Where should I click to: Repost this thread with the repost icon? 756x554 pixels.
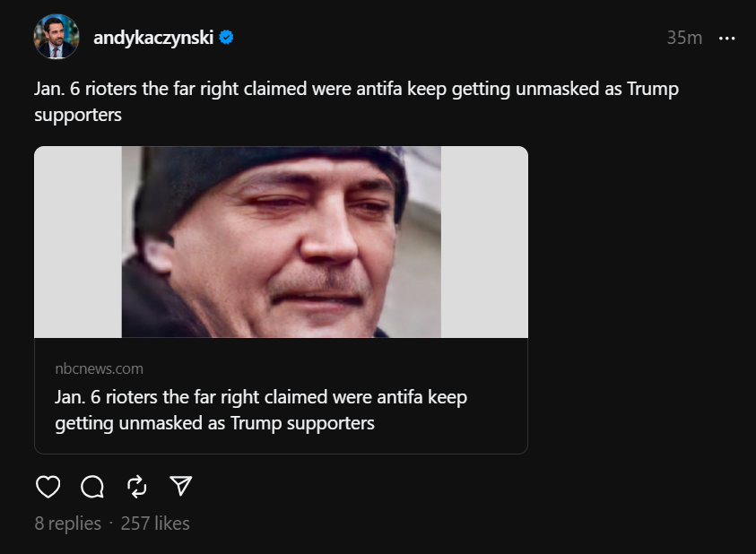(137, 486)
